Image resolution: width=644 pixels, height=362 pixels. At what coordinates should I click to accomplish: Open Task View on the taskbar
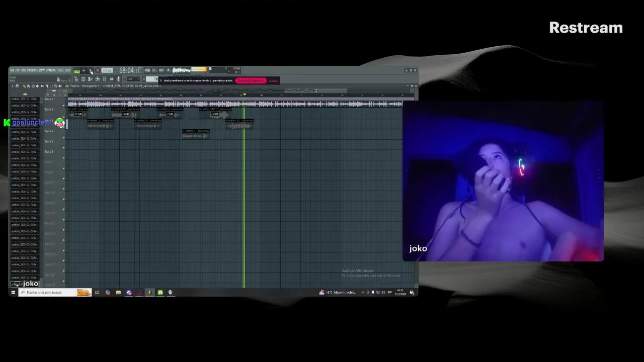point(97,292)
